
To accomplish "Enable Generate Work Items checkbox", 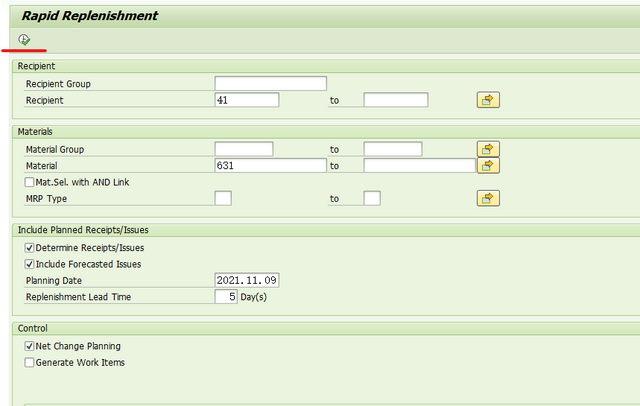I will tap(29, 362).
